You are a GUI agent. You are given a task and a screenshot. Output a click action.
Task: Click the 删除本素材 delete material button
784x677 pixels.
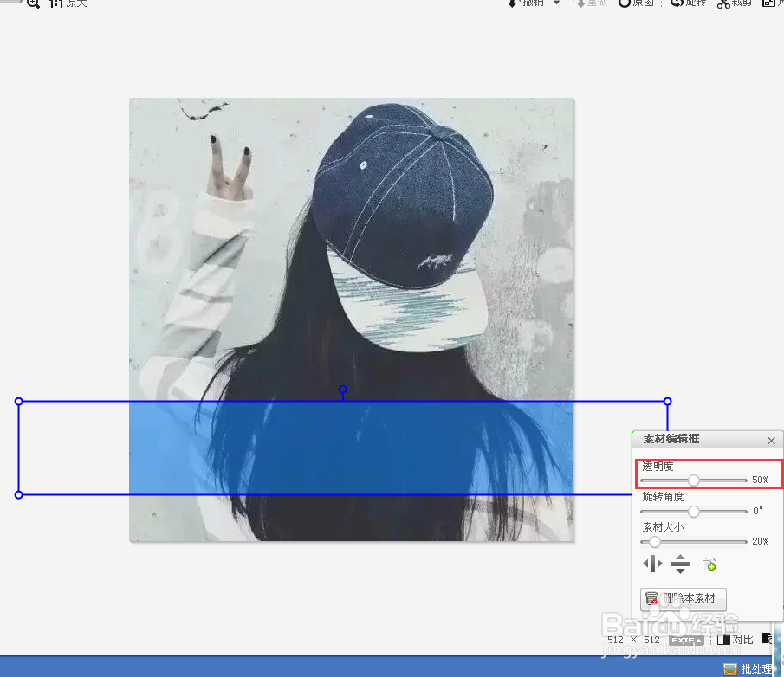[684, 599]
